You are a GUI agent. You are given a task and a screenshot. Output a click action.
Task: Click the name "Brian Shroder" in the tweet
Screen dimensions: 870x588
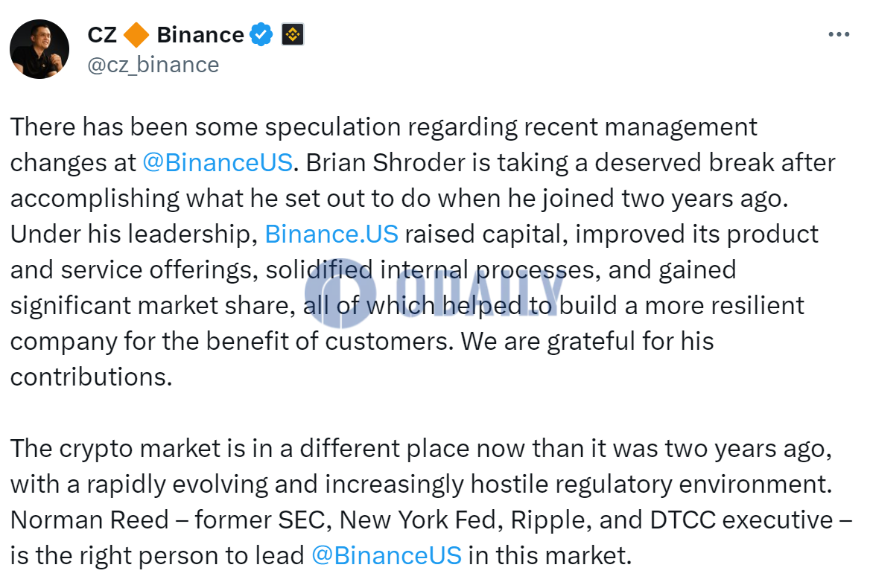(x=386, y=163)
